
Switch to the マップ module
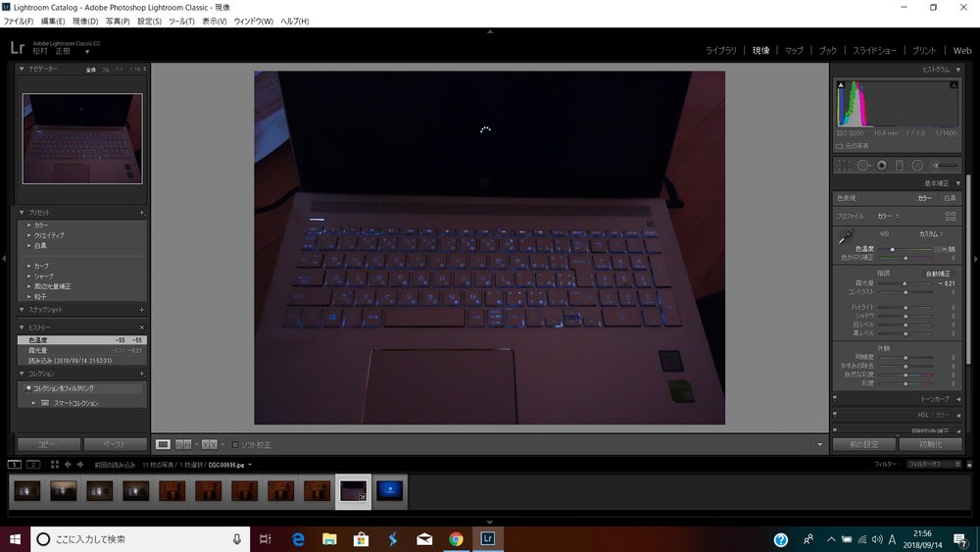(794, 51)
